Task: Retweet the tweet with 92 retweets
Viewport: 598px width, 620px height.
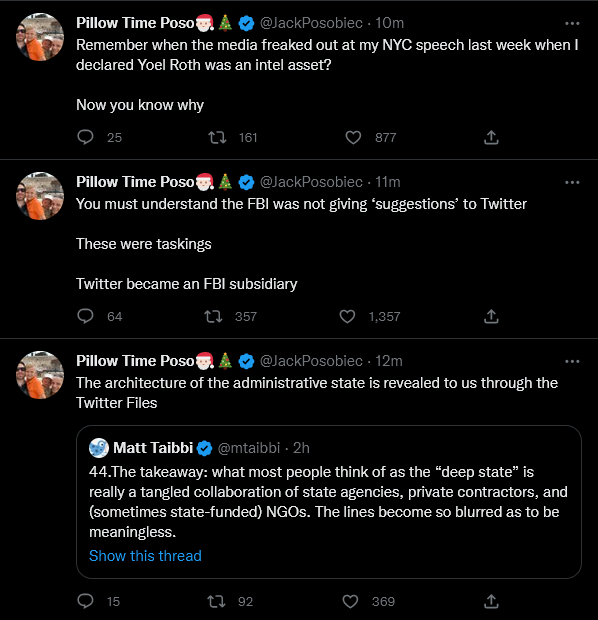Action: click(216, 601)
